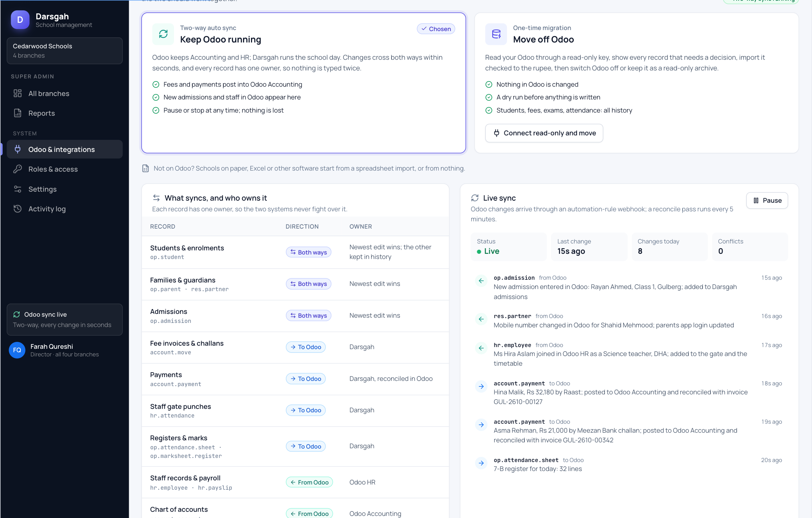Open Reports from sidebar
Viewport: 812px width, 518px height.
[x=65, y=113]
